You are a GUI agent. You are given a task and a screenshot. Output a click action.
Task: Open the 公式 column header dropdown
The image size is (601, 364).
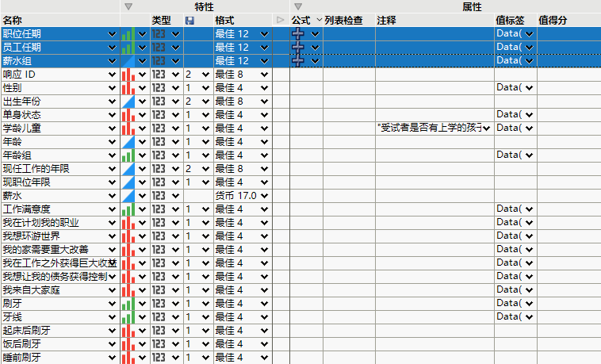tap(319, 20)
